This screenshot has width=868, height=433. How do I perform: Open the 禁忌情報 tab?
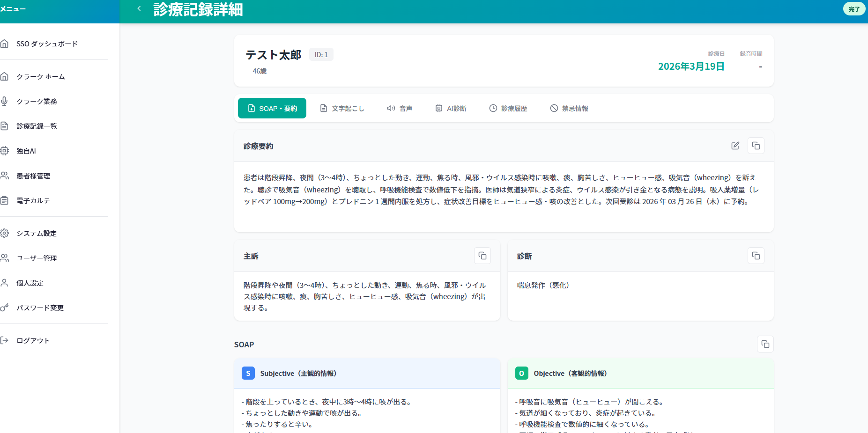click(x=569, y=108)
